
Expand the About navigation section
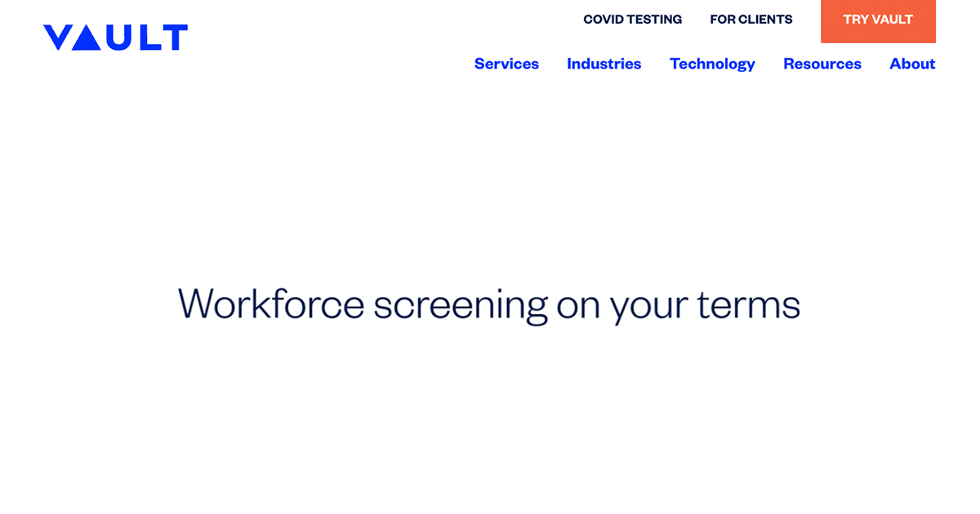pyautogui.click(x=912, y=64)
